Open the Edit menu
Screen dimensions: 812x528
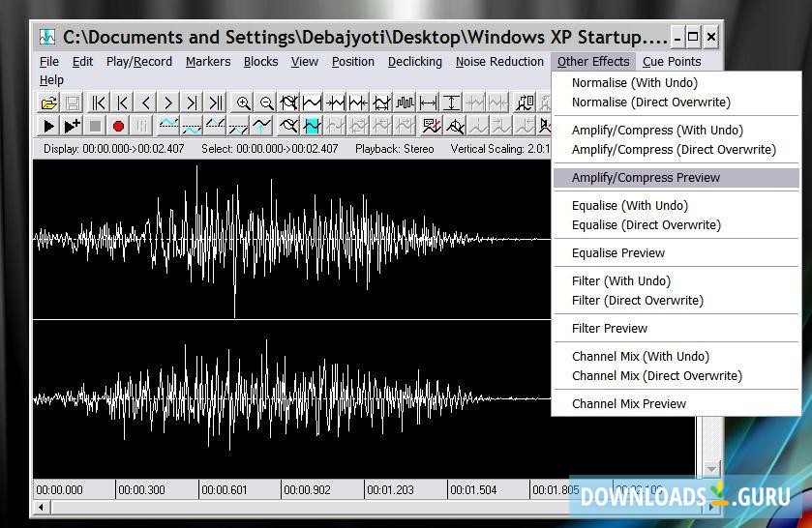[x=82, y=62]
